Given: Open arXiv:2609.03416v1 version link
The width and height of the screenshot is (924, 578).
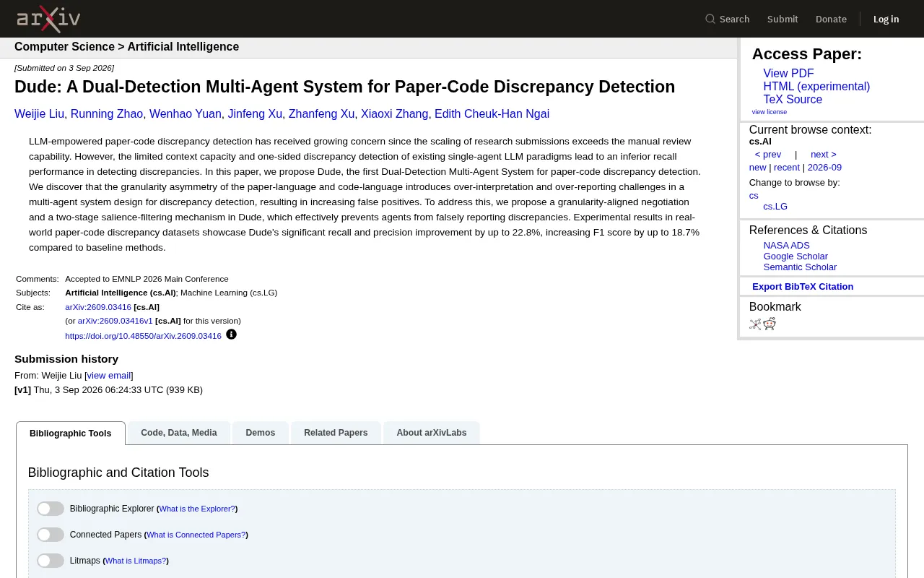Looking at the screenshot, I should pyautogui.click(x=115, y=321).
